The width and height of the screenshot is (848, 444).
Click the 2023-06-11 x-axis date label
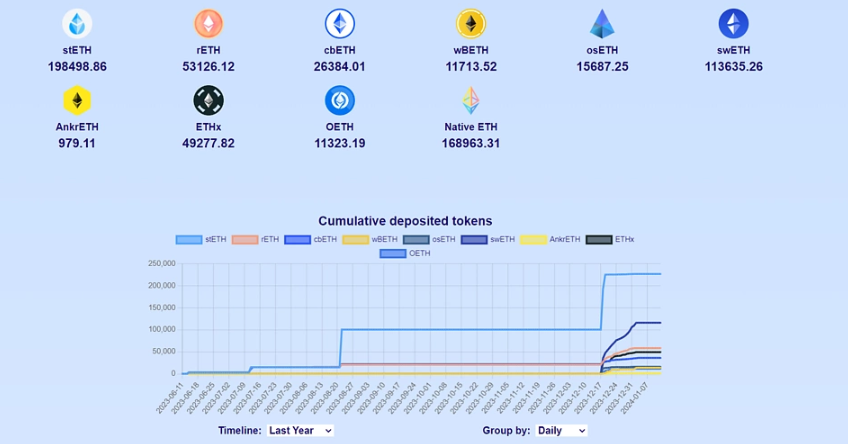pyautogui.click(x=170, y=398)
